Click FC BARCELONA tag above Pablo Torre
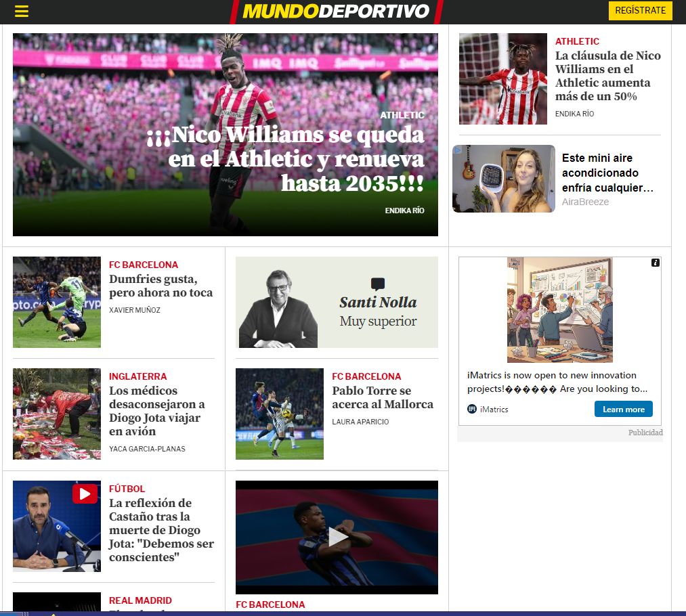This screenshot has height=616, width=686. pos(366,376)
